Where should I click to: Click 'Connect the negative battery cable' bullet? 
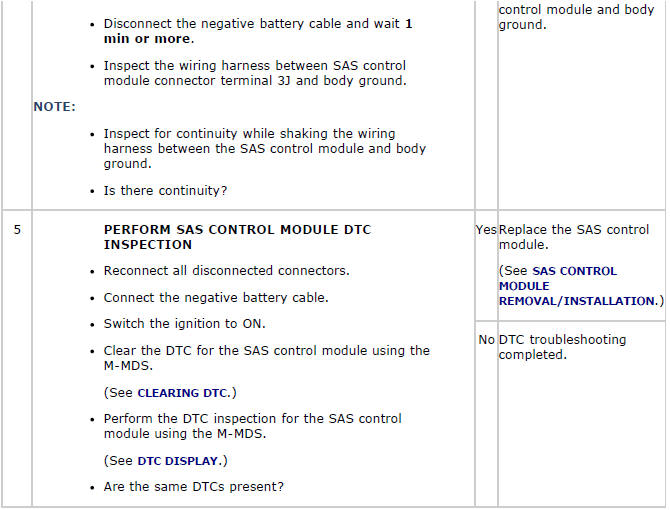[216, 297]
